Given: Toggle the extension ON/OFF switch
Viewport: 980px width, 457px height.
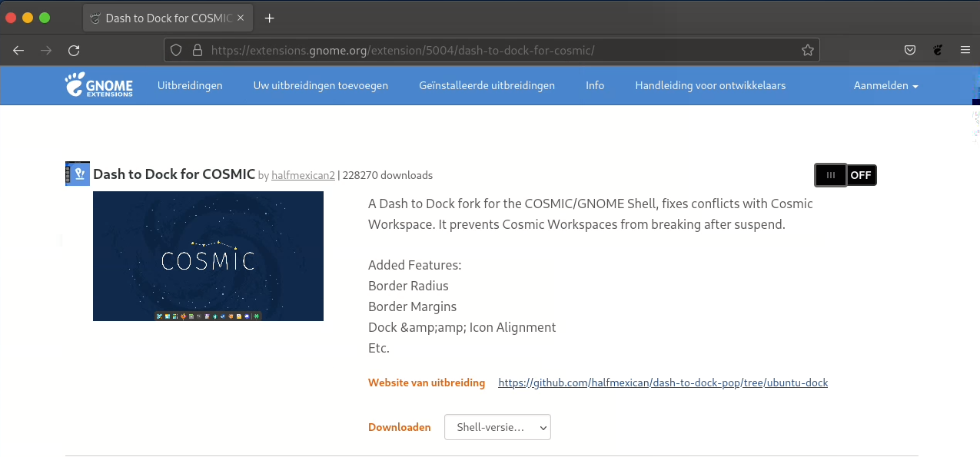Looking at the screenshot, I should pyautogui.click(x=845, y=175).
